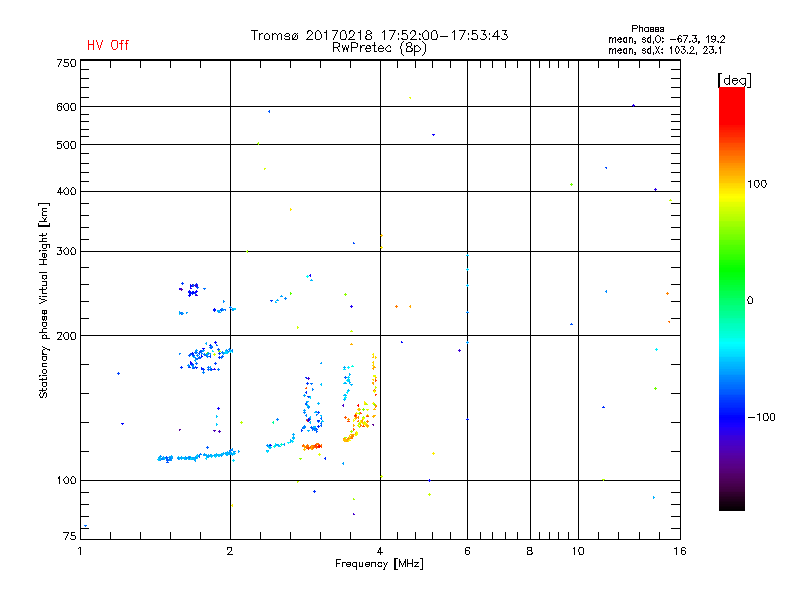This screenshot has width=800, height=600.
Task: Click the x-axis tick label '8'
Action: point(530,551)
